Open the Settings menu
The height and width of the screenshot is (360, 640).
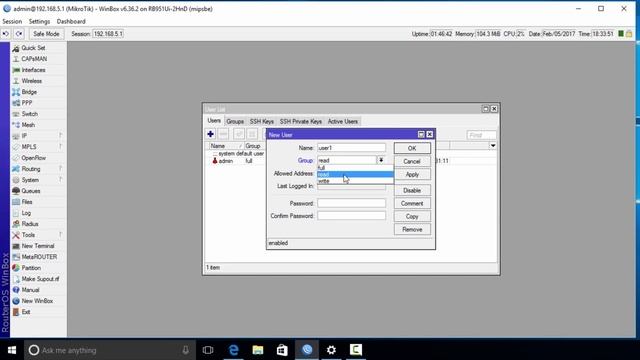pos(39,21)
